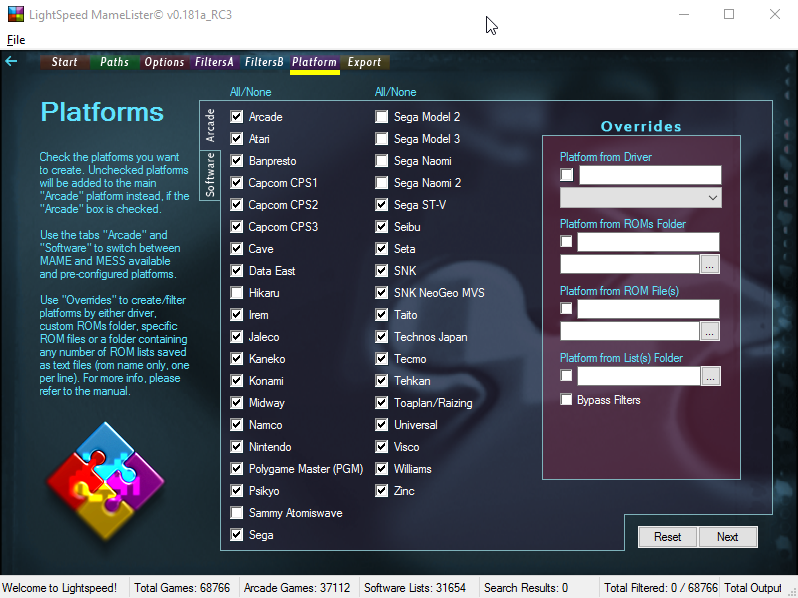Browse for Lists folder with ellipsis button

click(710, 376)
